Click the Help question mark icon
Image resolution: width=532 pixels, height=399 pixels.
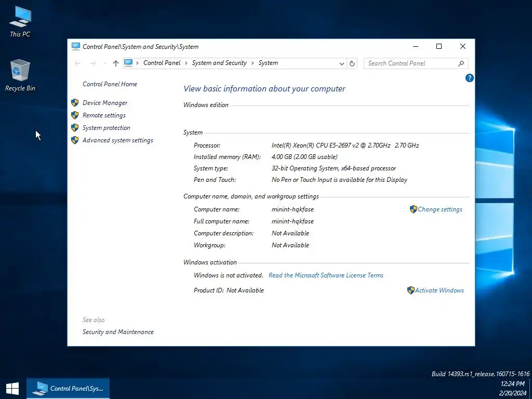(x=469, y=78)
